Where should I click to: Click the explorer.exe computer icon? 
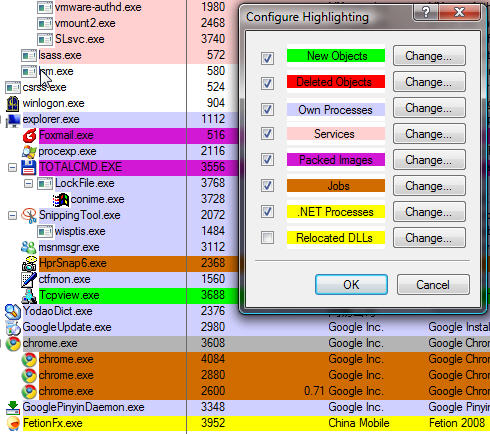point(13,120)
